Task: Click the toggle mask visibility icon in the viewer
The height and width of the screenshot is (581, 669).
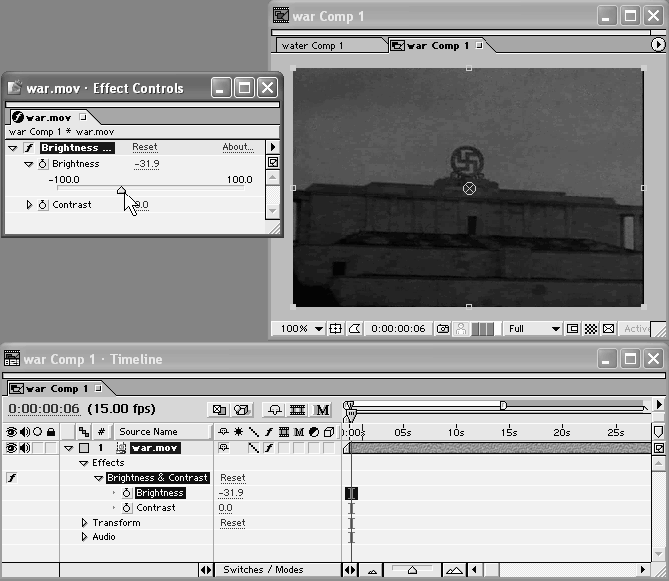Action: [354, 328]
